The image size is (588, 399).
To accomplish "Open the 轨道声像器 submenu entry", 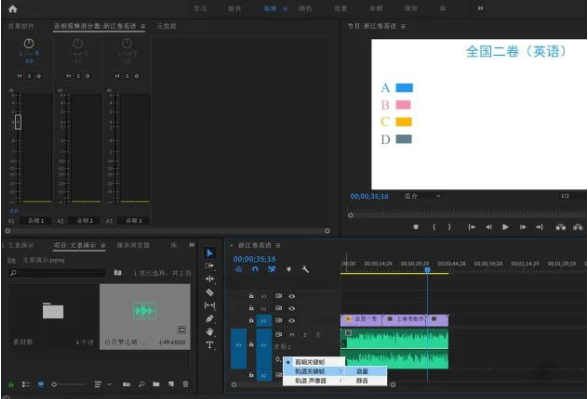I will pyautogui.click(x=314, y=381).
